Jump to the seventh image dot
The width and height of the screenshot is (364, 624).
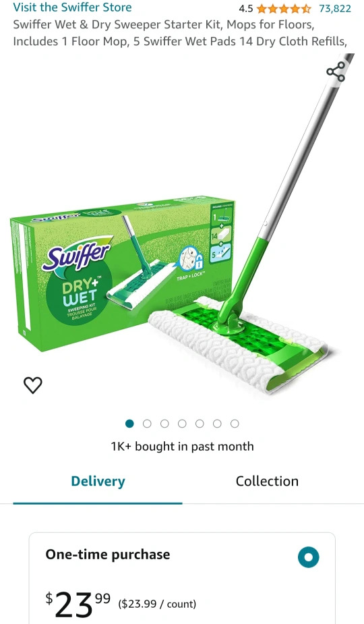[235, 424]
